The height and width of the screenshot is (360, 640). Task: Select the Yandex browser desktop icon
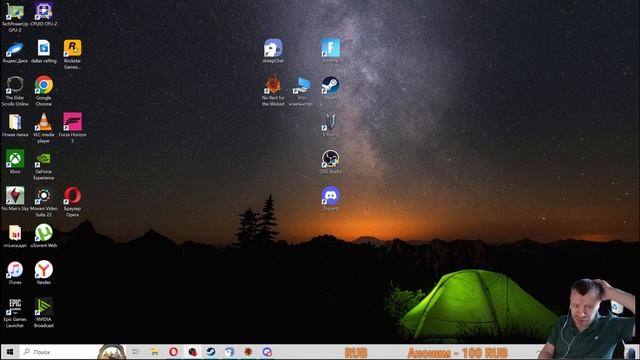pos(44,273)
